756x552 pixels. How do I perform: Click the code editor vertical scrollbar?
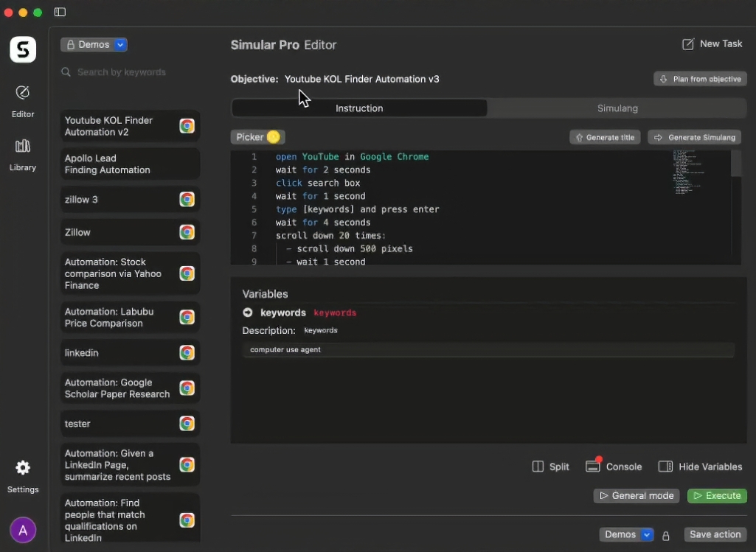736,164
